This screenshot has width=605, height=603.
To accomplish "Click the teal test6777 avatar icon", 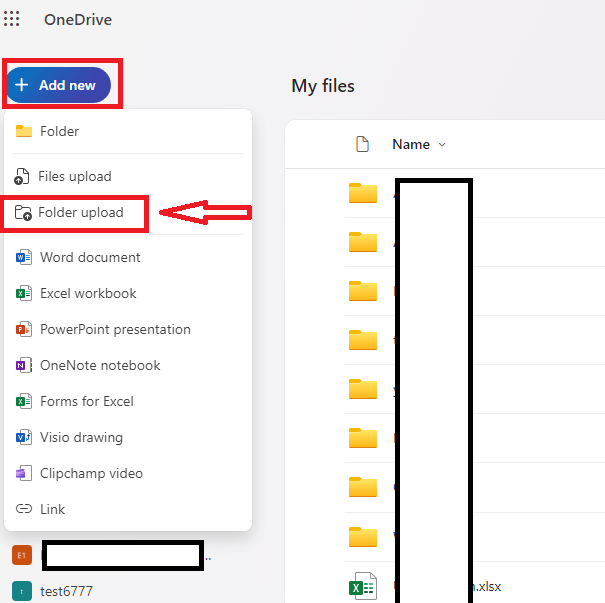I will click(22, 591).
